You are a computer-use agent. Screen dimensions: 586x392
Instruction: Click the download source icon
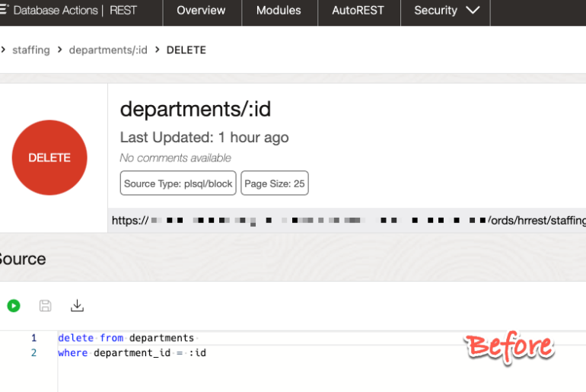[77, 306]
